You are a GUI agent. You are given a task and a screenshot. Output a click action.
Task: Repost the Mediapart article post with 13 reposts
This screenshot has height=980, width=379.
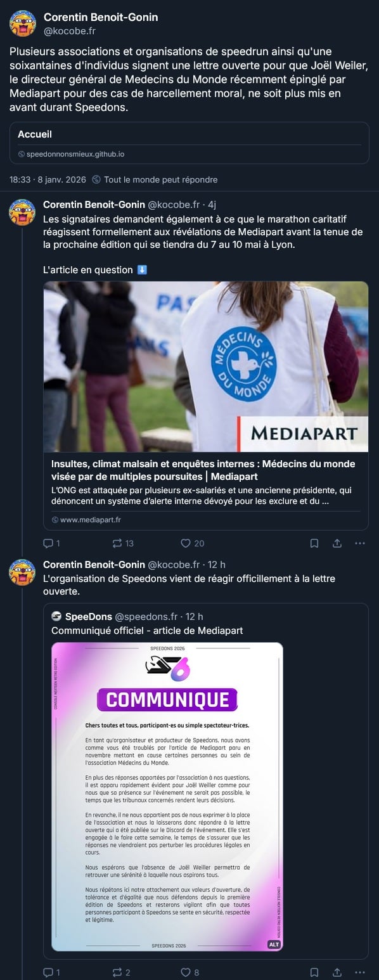[122, 543]
